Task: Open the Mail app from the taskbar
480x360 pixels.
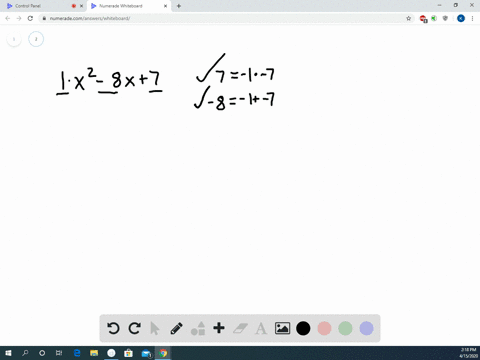Action: pos(146,353)
